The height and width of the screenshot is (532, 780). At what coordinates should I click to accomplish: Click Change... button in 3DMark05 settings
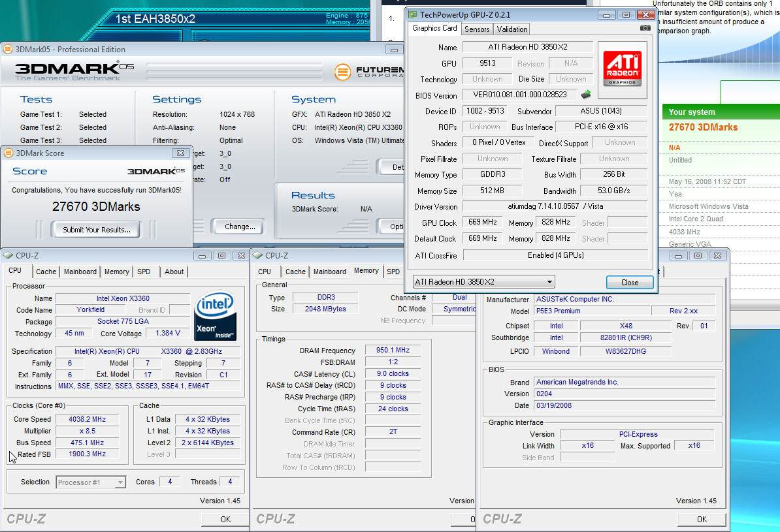click(240, 227)
